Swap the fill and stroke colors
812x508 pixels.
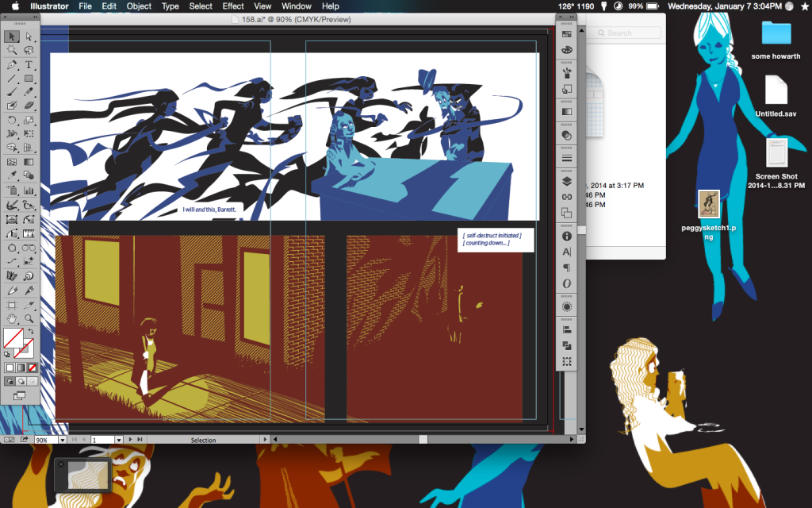(31, 331)
